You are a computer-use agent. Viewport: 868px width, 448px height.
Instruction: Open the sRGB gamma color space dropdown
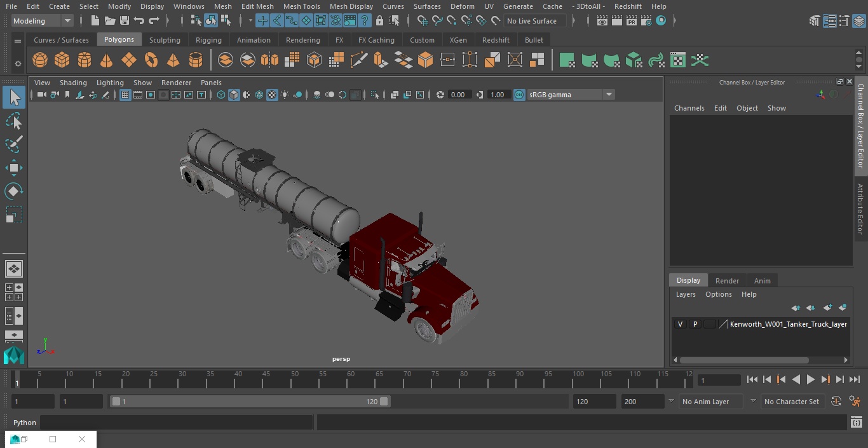click(x=570, y=95)
